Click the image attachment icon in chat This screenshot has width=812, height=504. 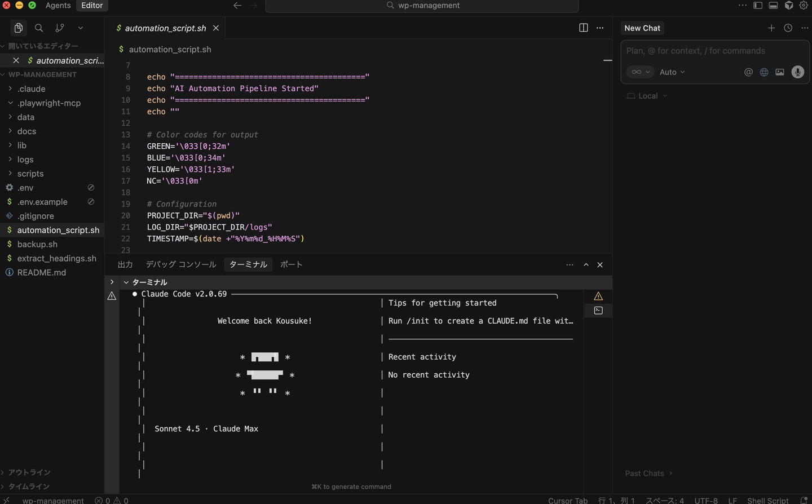(x=780, y=72)
